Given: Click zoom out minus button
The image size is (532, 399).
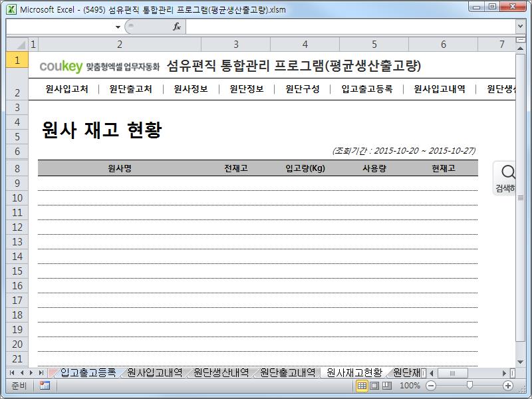Looking at the screenshot, I should click(430, 386).
